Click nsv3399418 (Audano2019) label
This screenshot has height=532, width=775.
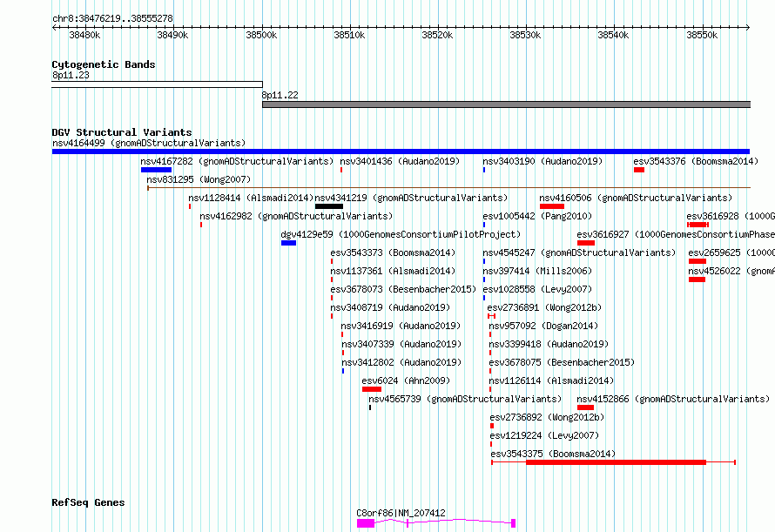pyautogui.click(x=549, y=344)
